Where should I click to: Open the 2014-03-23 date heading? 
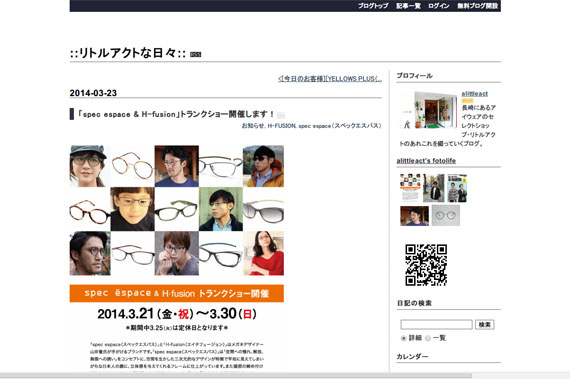pos(93,93)
